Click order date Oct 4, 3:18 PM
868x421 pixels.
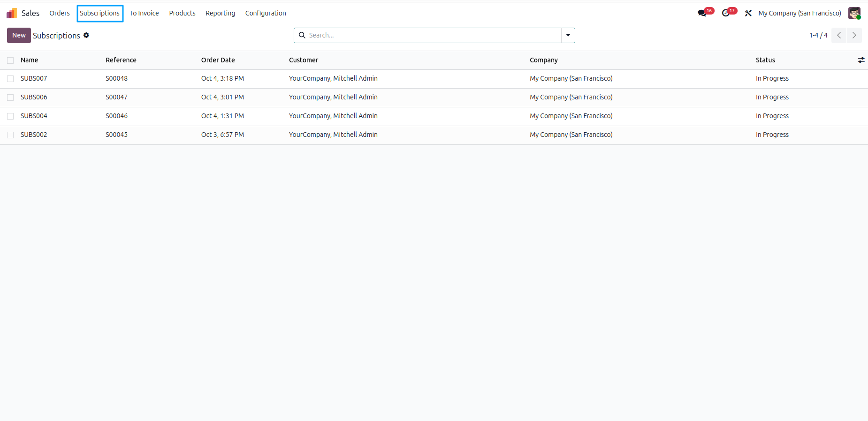[222, 78]
